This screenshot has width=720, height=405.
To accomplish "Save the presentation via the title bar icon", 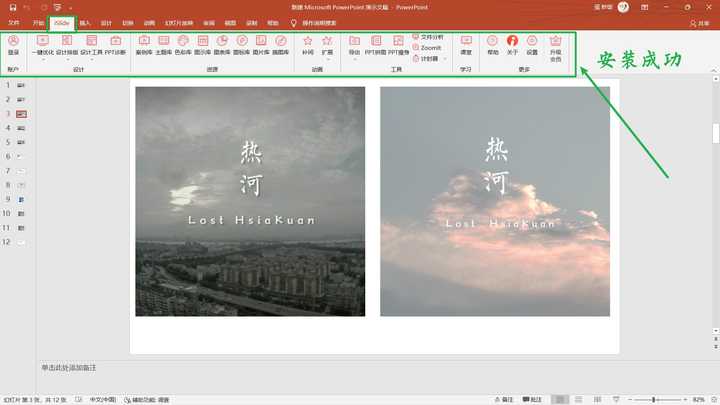I will coord(13,7).
